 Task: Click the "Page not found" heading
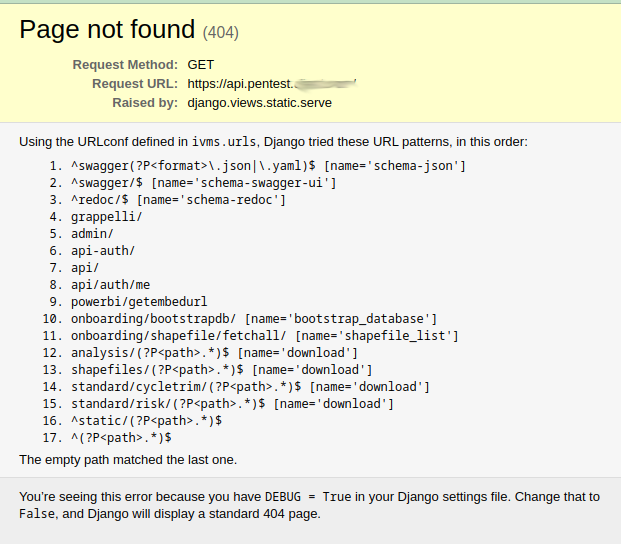pos(108,30)
